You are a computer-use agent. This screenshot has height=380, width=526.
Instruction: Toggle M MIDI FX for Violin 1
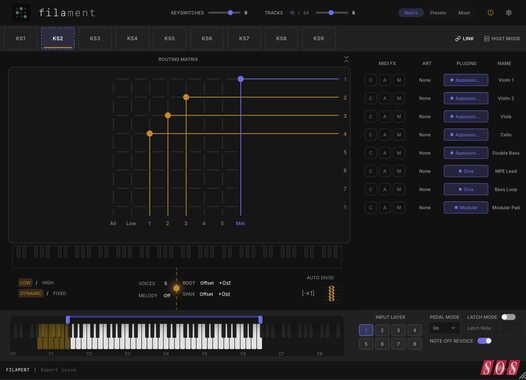[x=399, y=80]
